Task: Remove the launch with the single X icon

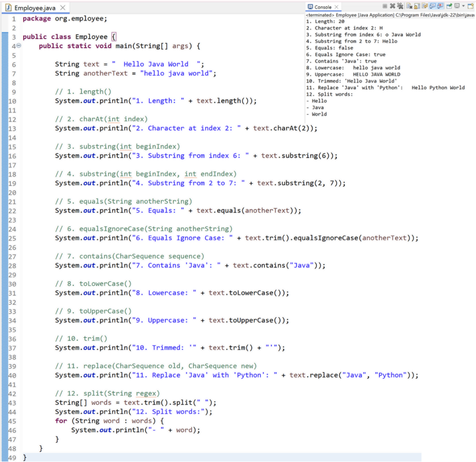Action: click(392, 6)
